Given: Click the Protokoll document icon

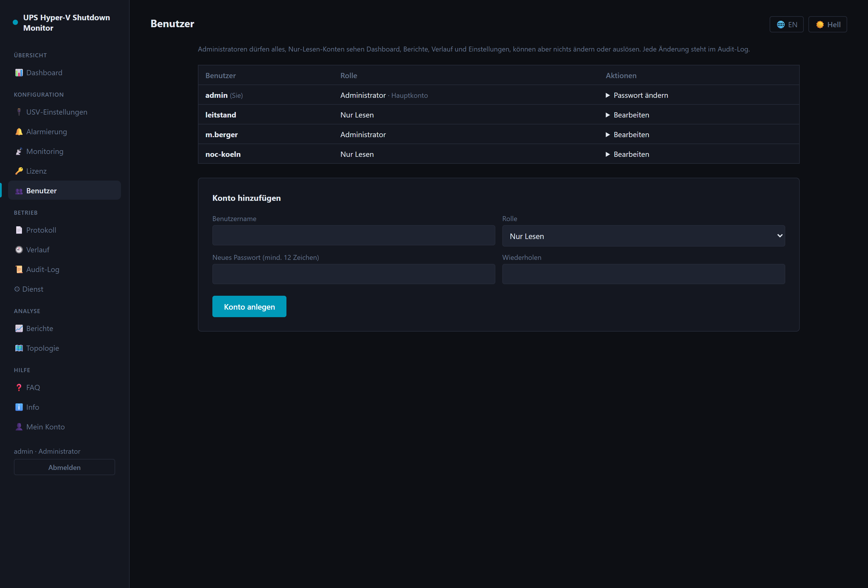Looking at the screenshot, I should coord(19,230).
